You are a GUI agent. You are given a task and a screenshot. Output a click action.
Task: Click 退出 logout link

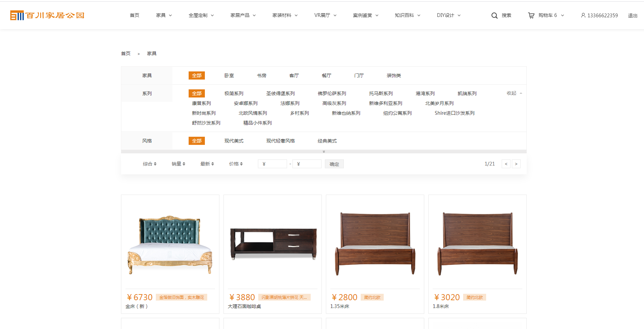pyautogui.click(x=632, y=16)
